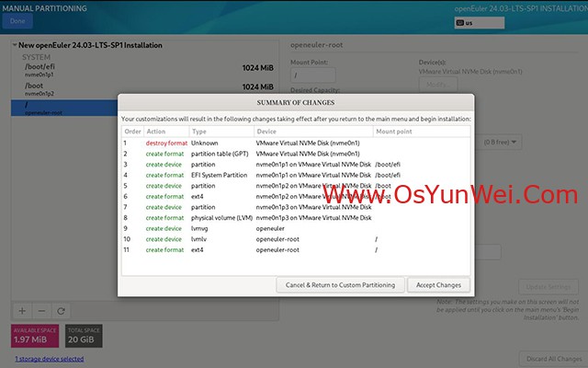The width and height of the screenshot is (588, 368).
Task: Sort by the Action column header
Action: pos(166,132)
